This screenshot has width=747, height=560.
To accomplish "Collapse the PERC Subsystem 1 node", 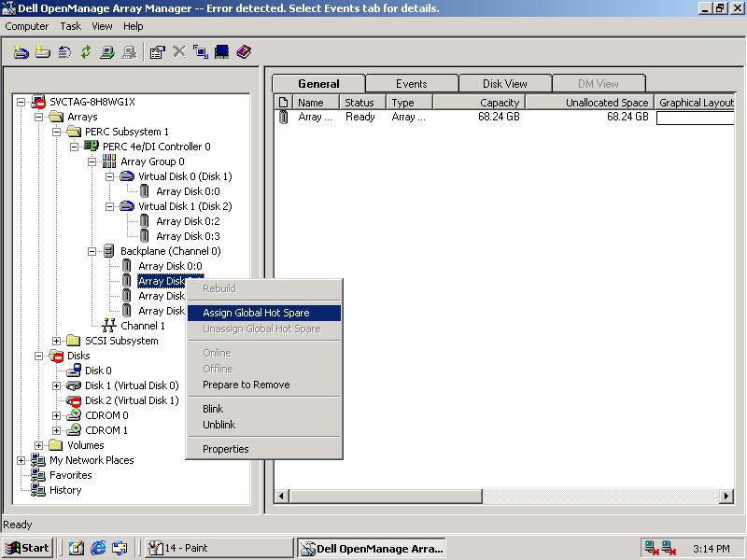I will [57, 132].
